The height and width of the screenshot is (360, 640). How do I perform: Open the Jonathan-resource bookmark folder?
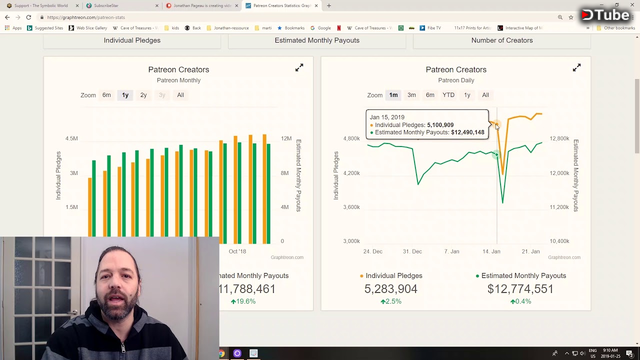click(x=228, y=28)
